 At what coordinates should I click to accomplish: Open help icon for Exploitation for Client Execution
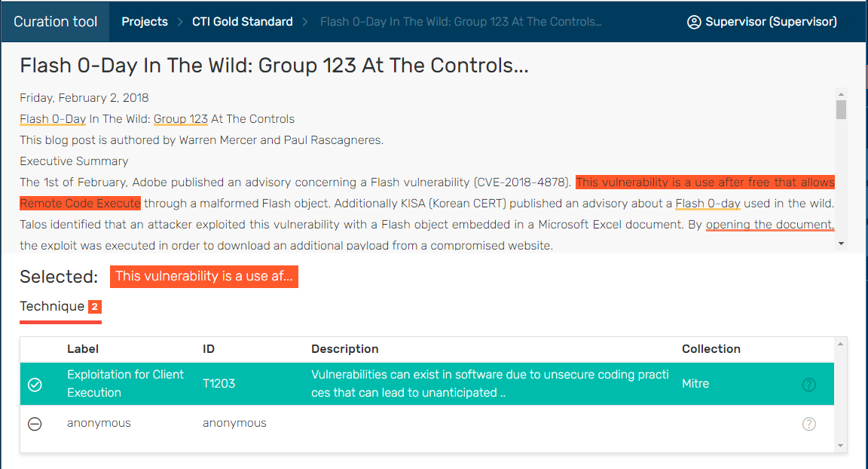(x=808, y=385)
